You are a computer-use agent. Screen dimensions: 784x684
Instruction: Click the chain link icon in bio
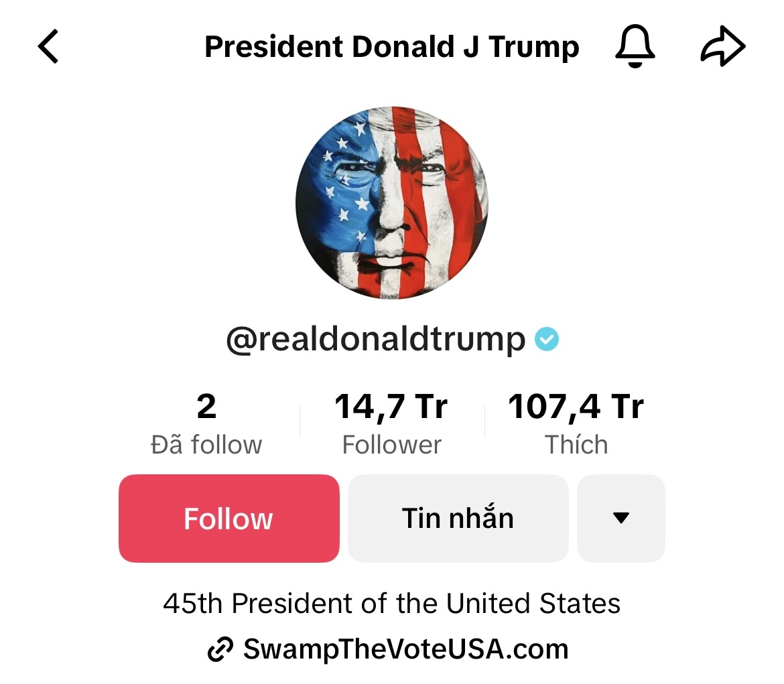pos(220,649)
